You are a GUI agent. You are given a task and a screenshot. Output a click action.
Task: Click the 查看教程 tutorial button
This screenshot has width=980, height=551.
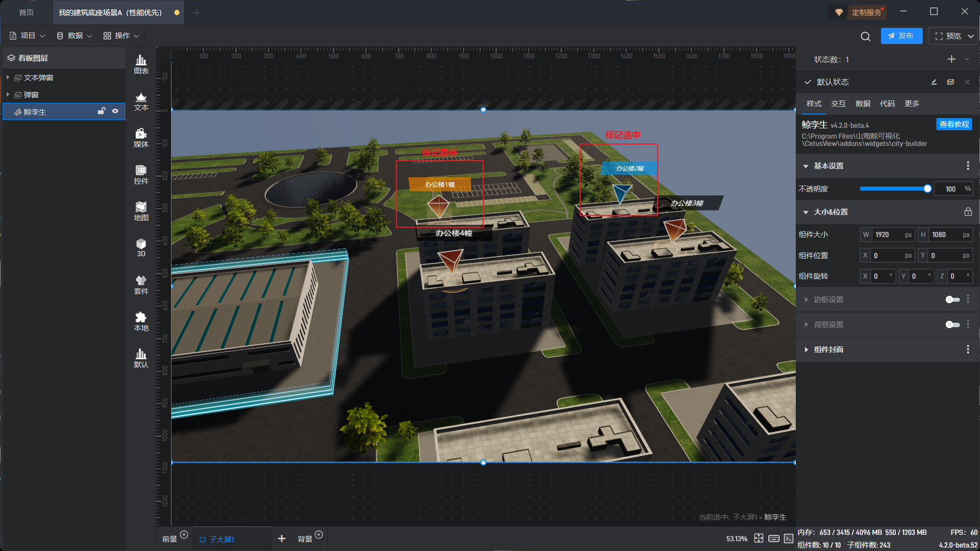click(x=954, y=124)
